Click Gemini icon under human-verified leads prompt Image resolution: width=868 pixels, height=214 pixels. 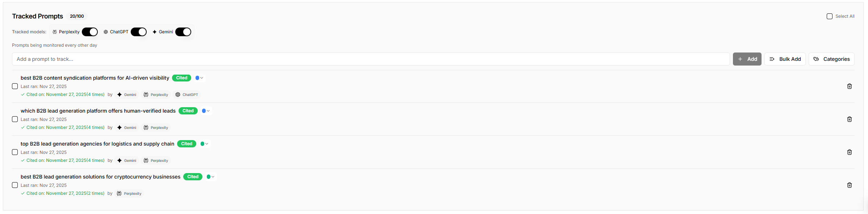(x=119, y=127)
